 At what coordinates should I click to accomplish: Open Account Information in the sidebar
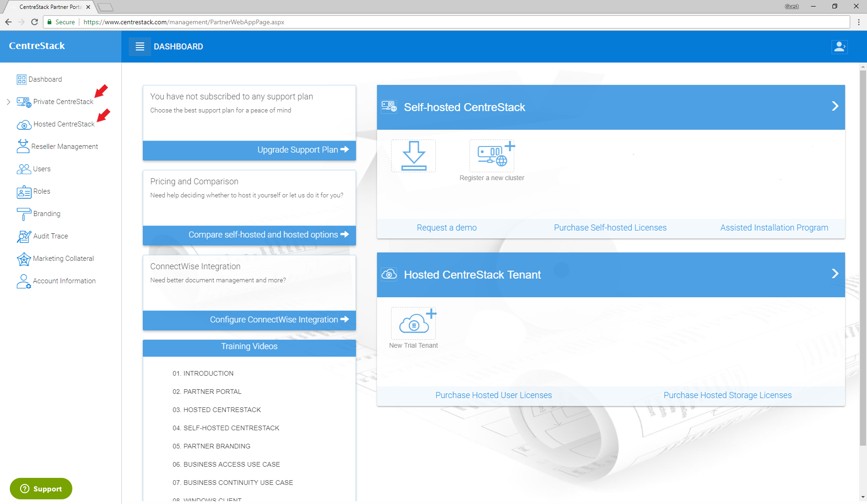[x=64, y=281]
